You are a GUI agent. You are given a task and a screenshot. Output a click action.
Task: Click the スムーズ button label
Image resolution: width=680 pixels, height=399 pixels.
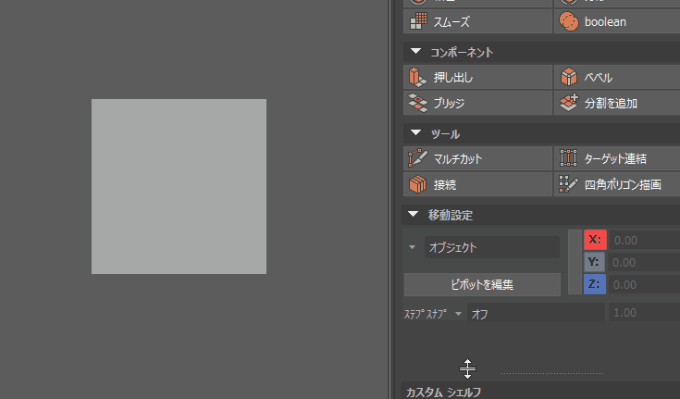click(x=451, y=22)
